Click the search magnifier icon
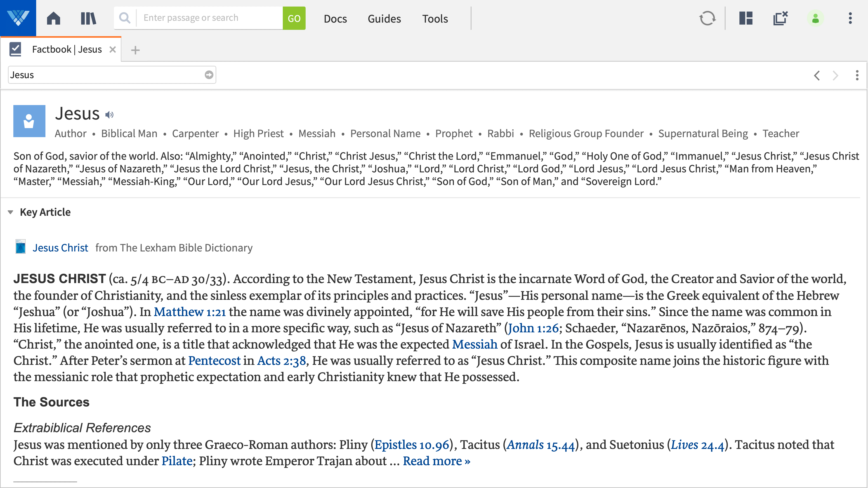 coord(125,18)
